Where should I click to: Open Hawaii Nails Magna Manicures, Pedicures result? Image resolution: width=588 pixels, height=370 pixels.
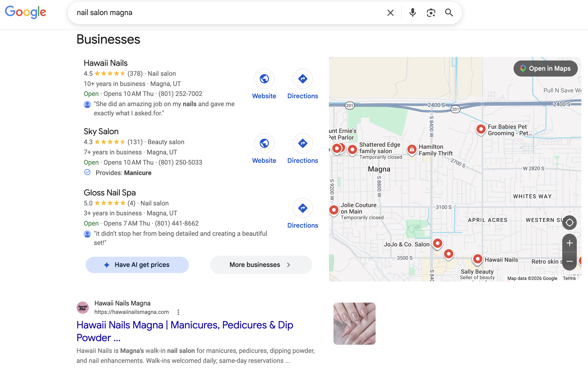pyautogui.click(x=185, y=331)
